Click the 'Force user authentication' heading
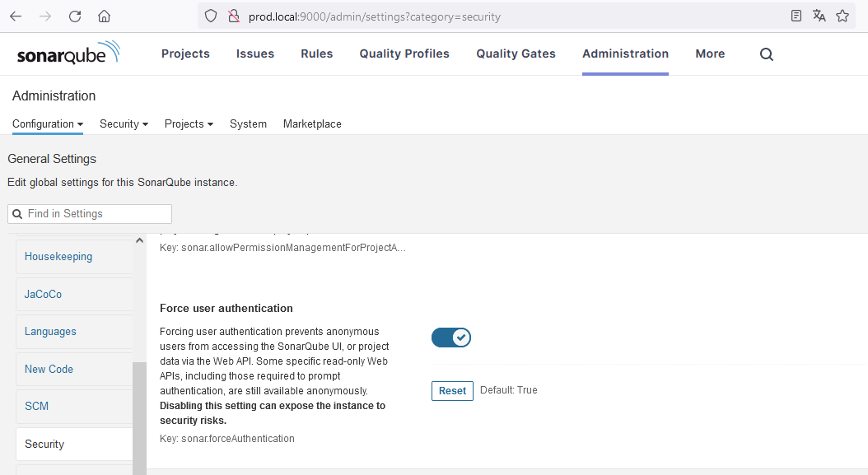868x475 pixels. click(226, 309)
